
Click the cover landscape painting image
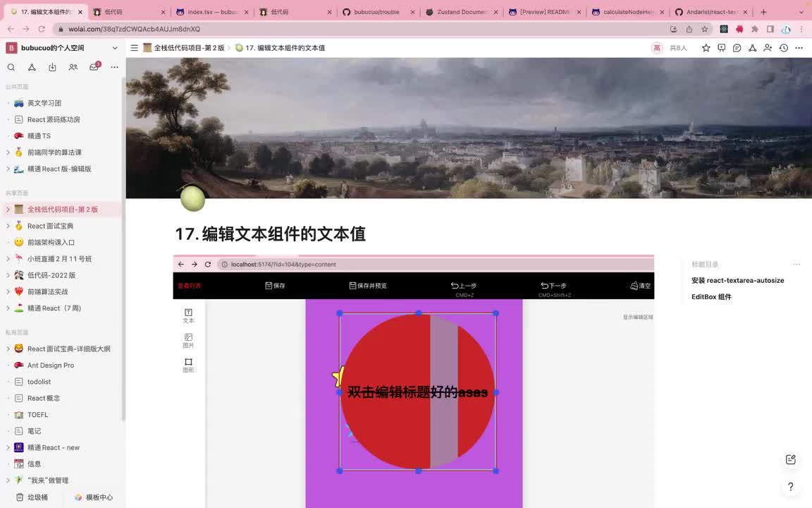click(469, 128)
